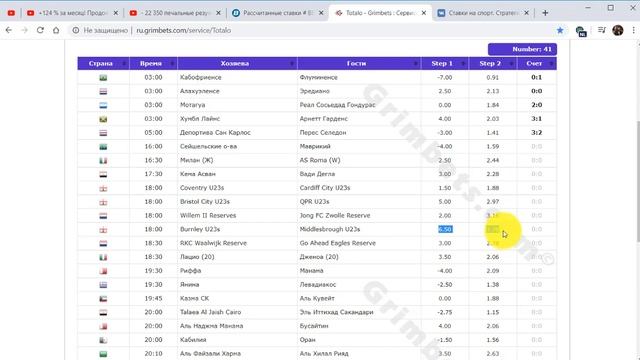The image size is (640, 360).
Task: Select 'Talaea Al Jaish Cairo' cell
Action: click(237, 312)
